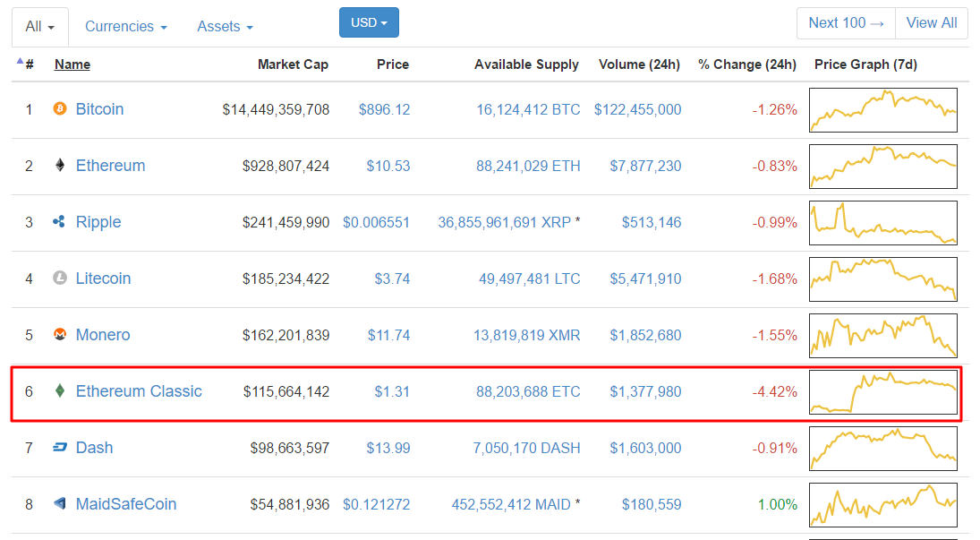Open the Ethereum Classic name link

(x=139, y=391)
